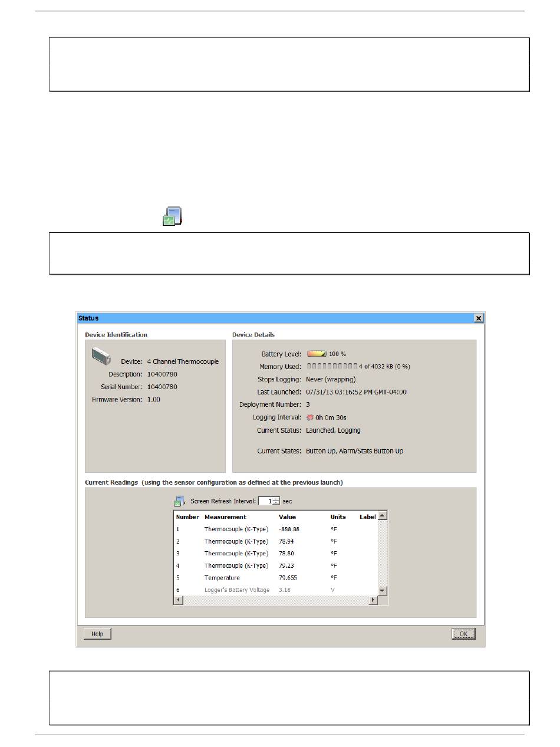Click the Deployment Number value 3
Viewport: 560px width, 747px height.
point(308,405)
